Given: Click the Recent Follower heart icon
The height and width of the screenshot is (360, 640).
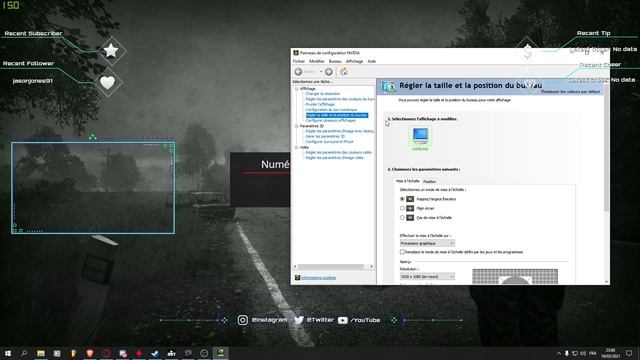Looking at the screenshot, I should click(x=107, y=83).
